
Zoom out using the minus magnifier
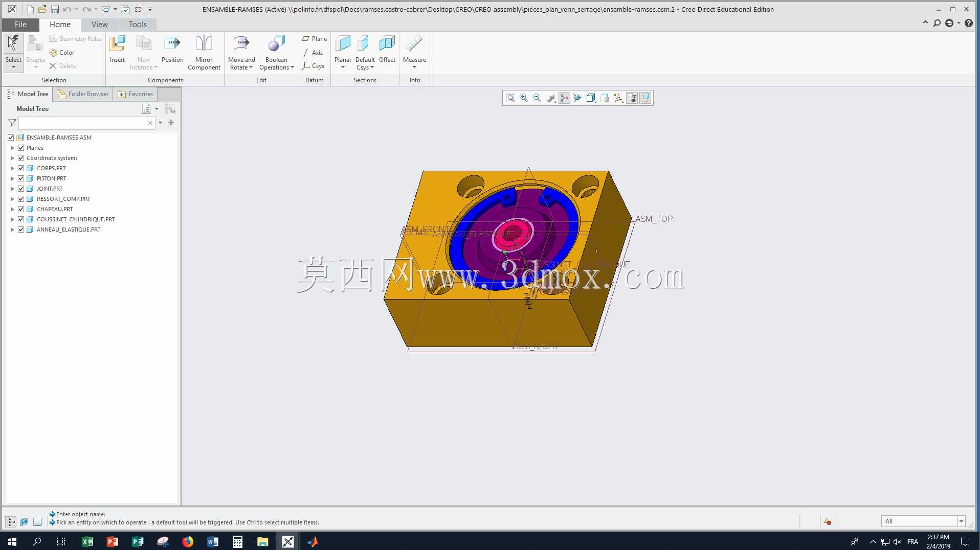point(537,98)
